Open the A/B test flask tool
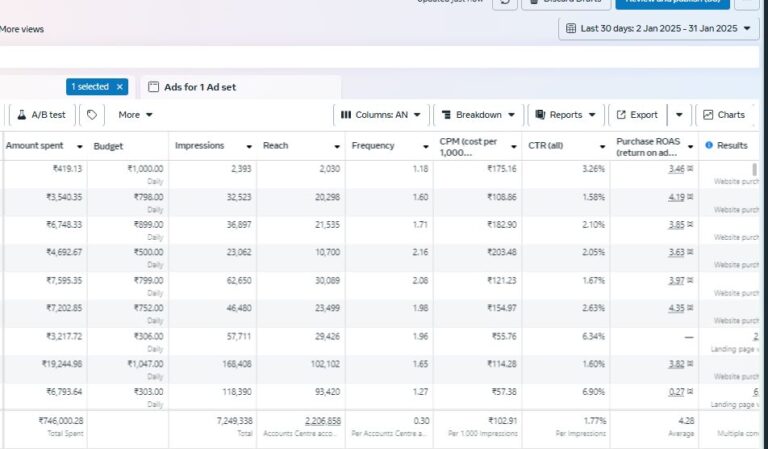 pyautogui.click(x=42, y=115)
